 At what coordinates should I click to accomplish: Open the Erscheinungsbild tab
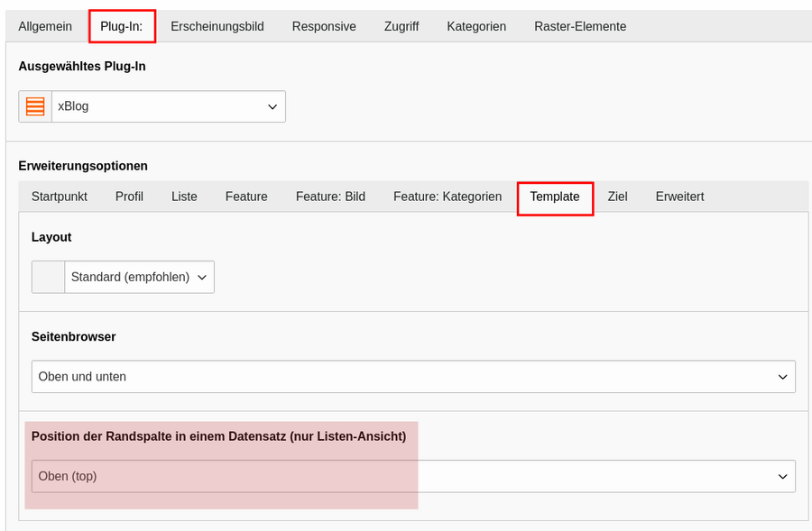[x=217, y=26]
